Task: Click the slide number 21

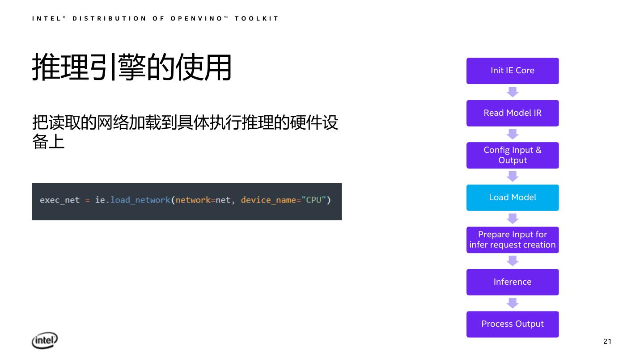Action: tap(607, 341)
